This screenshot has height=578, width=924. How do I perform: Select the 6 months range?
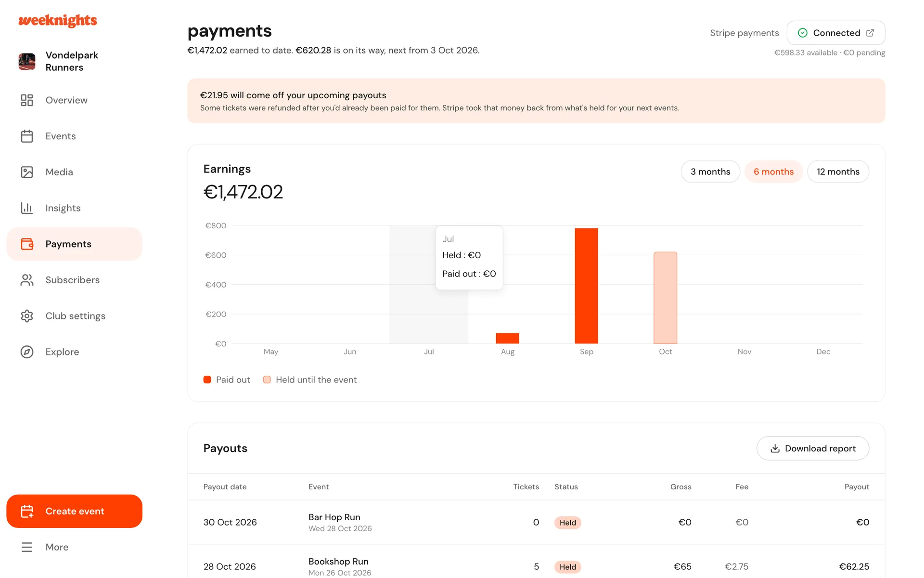(774, 171)
